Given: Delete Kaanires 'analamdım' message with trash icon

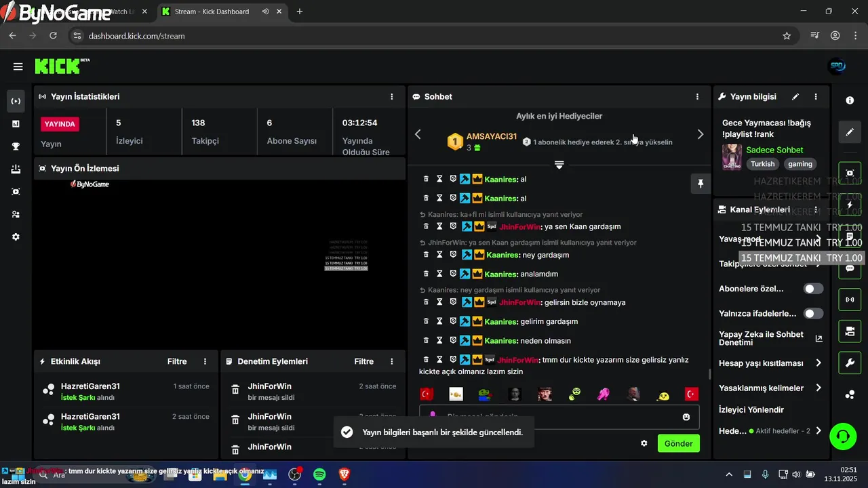Looking at the screenshot, I should coord(426,274).
